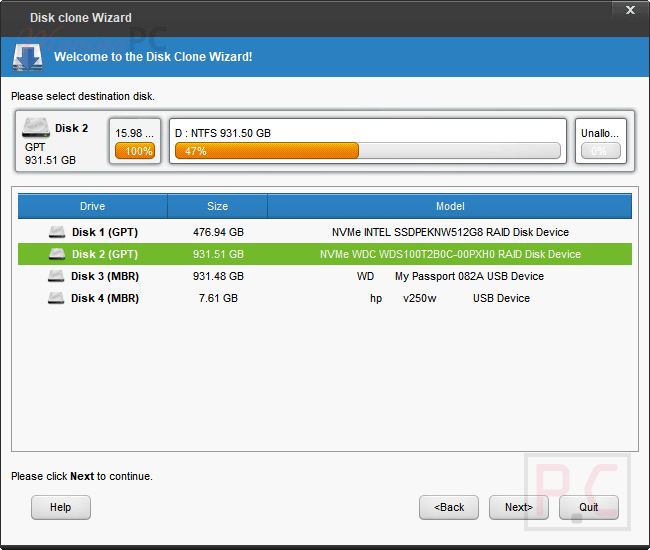Close the Disk clone Wizard window
Viewport: 650px width, 550px height.
[630, 10]
